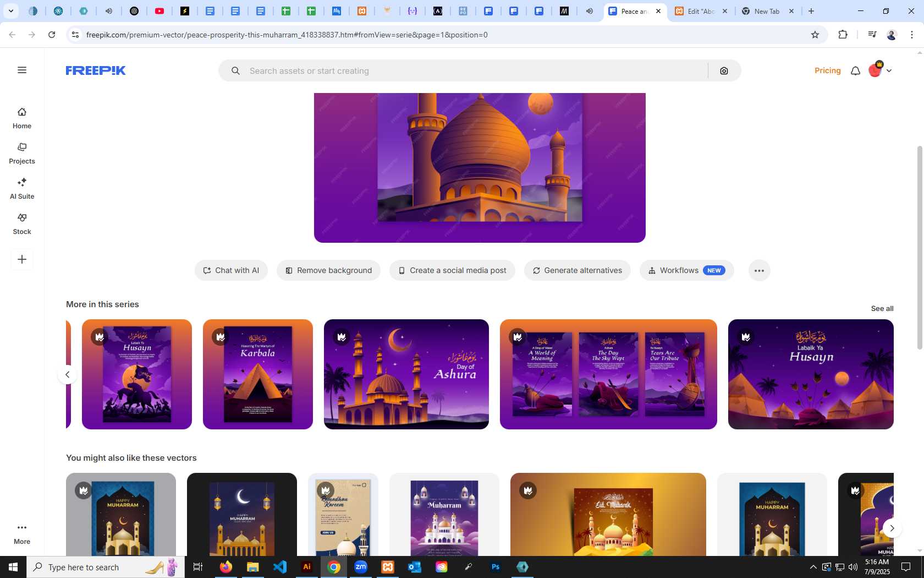924x578 pixels.
Task: Open Stock in the sidebar
Action: [x=22, y=224]
